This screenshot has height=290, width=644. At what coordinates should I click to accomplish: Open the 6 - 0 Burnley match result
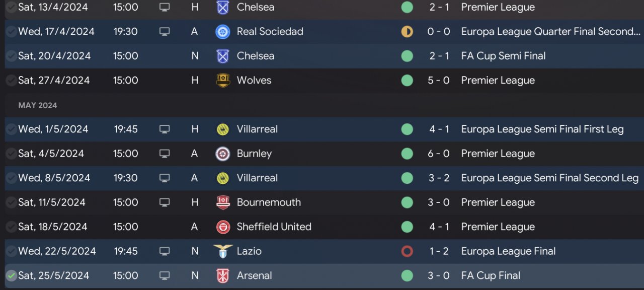(x=439, y=154)
